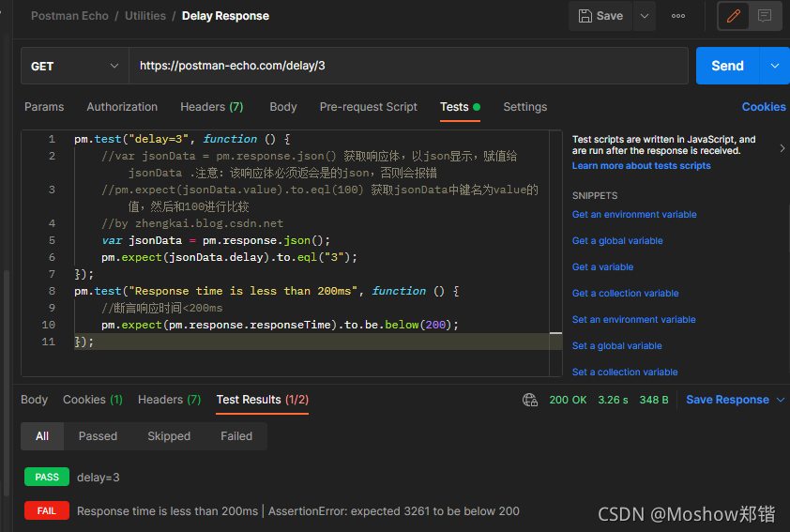Click line 11 closing bracket in editor
The height and width of the screenshot is (532, 790).
pos(84,342)
